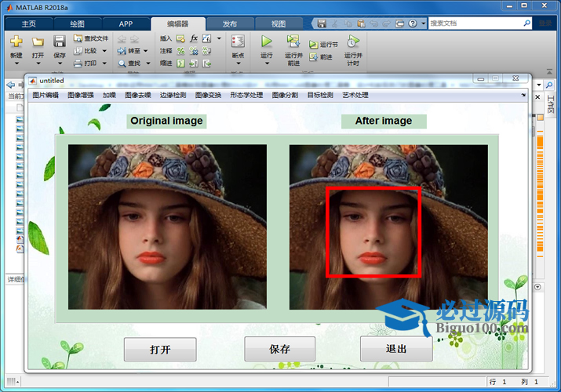
Task: Click the quick-access paste clipboard icon
Action: pyautogui.click(x=362, y=24)
